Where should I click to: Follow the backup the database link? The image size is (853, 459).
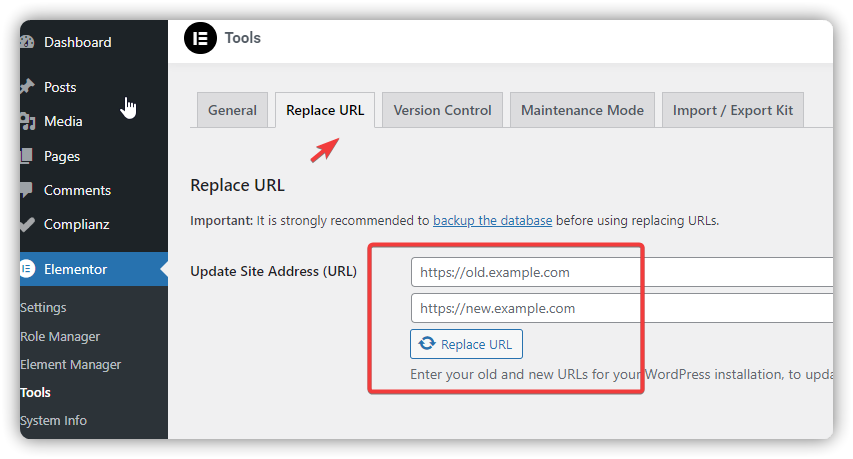point(492,220)
